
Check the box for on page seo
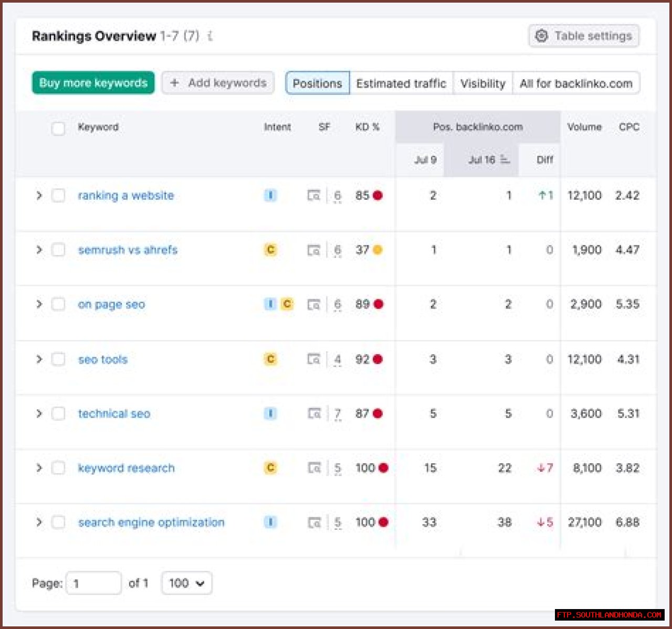coord(58,304)
